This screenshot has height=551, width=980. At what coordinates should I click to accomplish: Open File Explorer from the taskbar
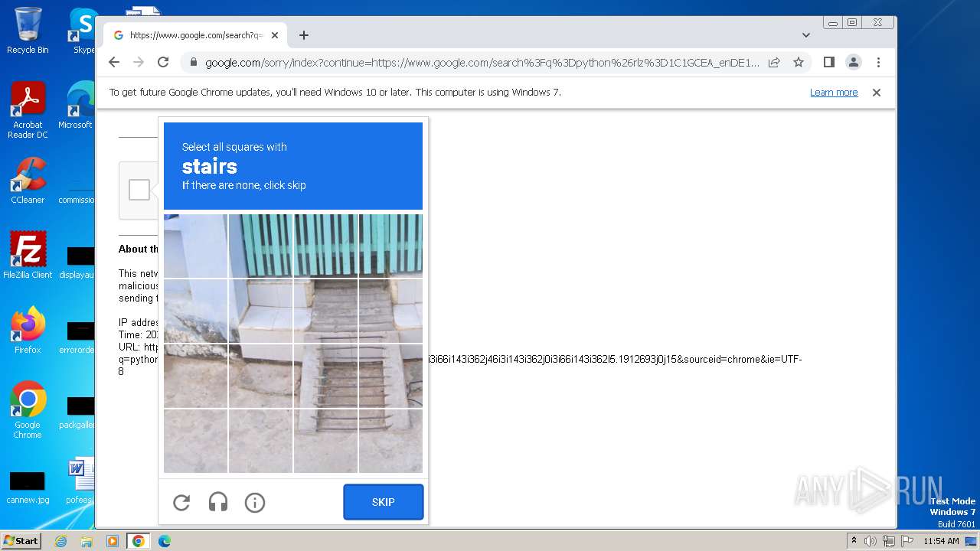click(x=87, y=541)
